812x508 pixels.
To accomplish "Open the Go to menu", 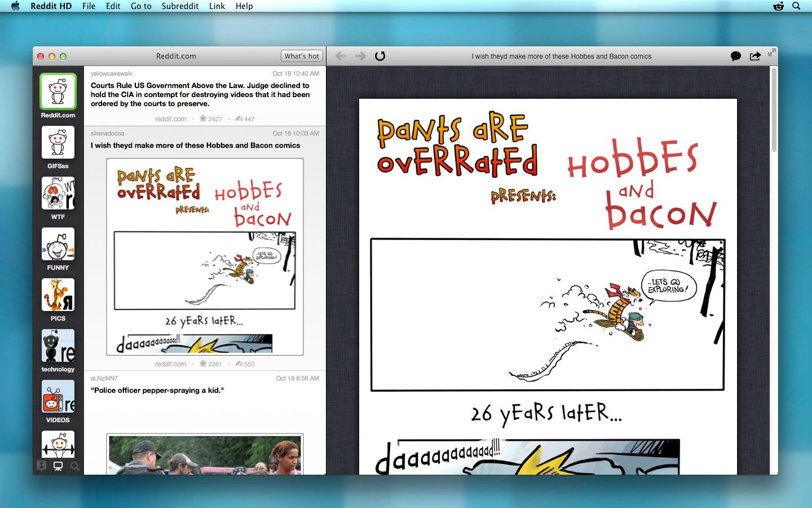I will (x=141, y=6).
